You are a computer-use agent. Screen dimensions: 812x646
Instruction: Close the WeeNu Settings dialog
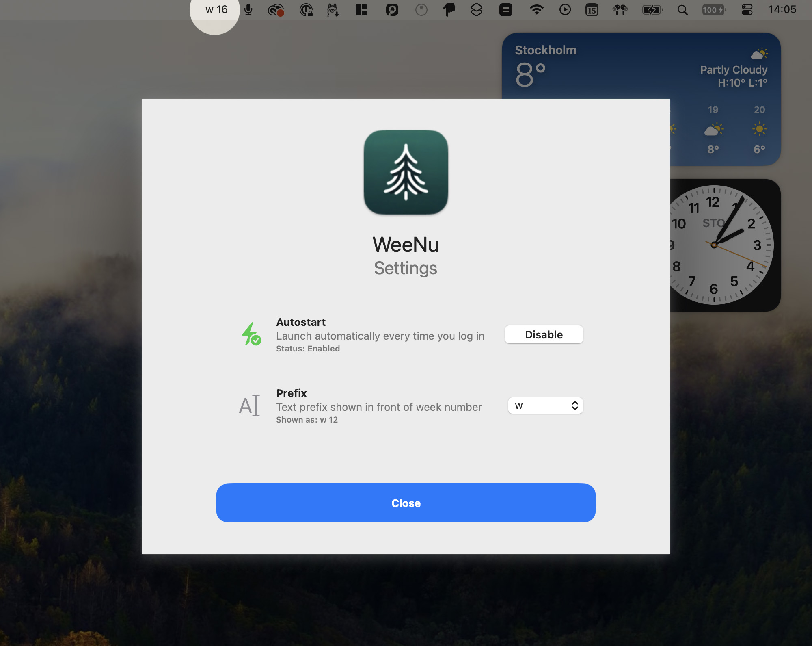(x=406, y=503)
